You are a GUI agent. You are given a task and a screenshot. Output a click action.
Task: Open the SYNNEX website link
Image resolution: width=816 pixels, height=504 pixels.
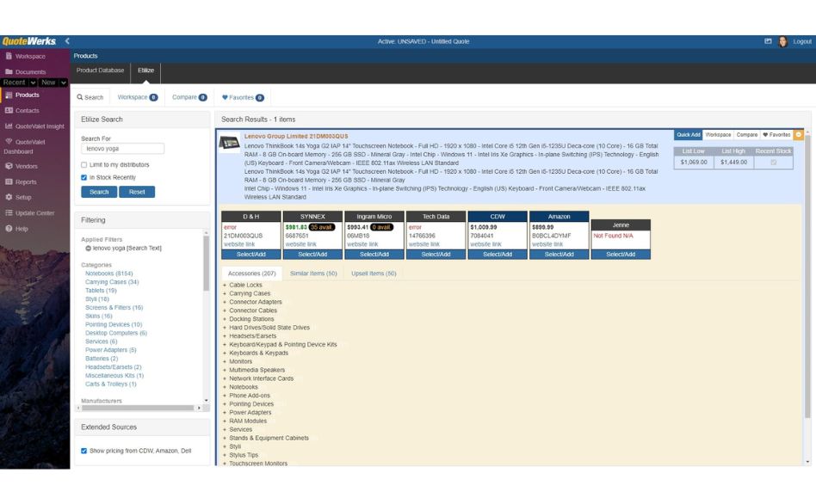click(300, 244)
